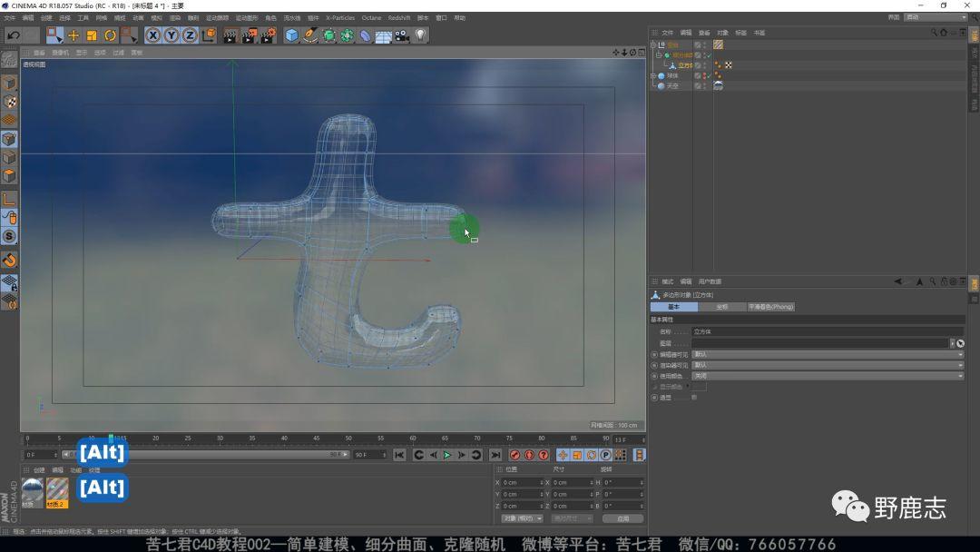
Task: Open the Render to Picture Viewer icon
Action: (249, 35)
